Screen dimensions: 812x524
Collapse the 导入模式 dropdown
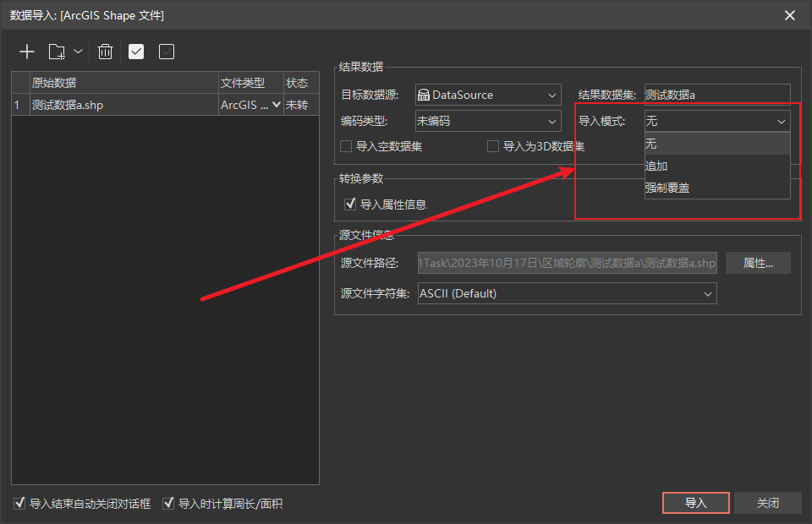(x=717, y=121)
